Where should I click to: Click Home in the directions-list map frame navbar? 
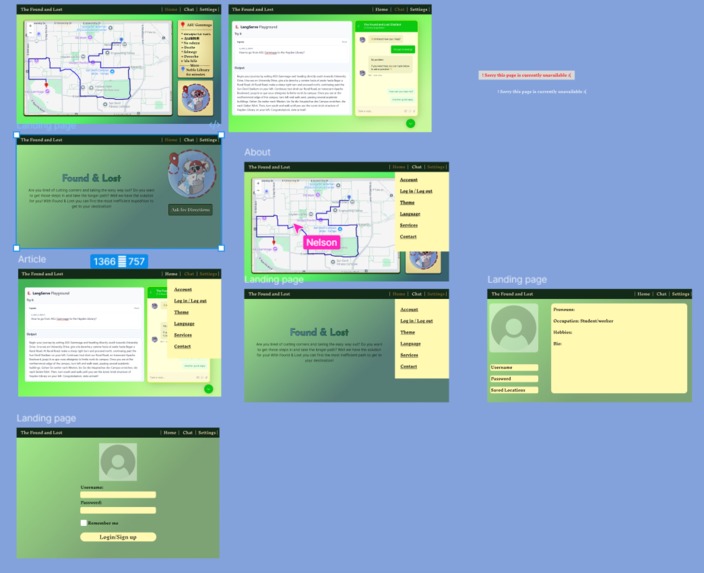point(171,9)
